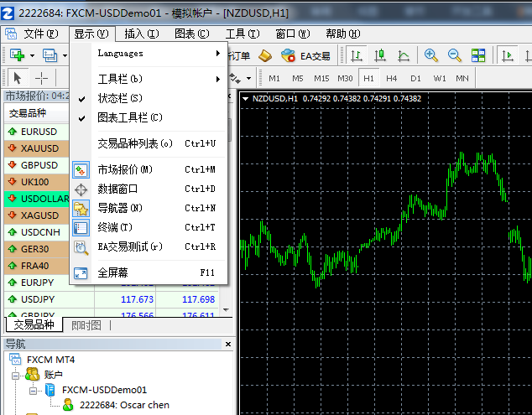The height and width of the screenshot is (415, 532).
Task: Click the Market Watch scrollbar down arrow
Action: [x=226, y=310]
